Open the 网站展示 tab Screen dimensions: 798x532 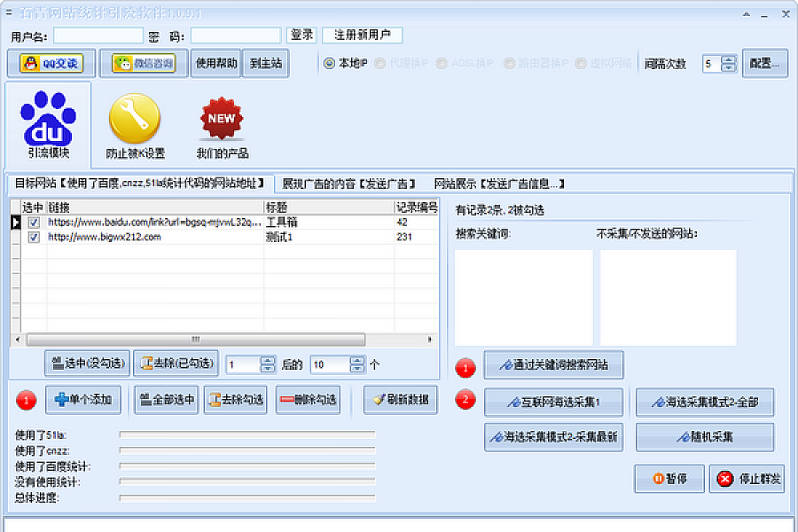[x=497, y=184]
